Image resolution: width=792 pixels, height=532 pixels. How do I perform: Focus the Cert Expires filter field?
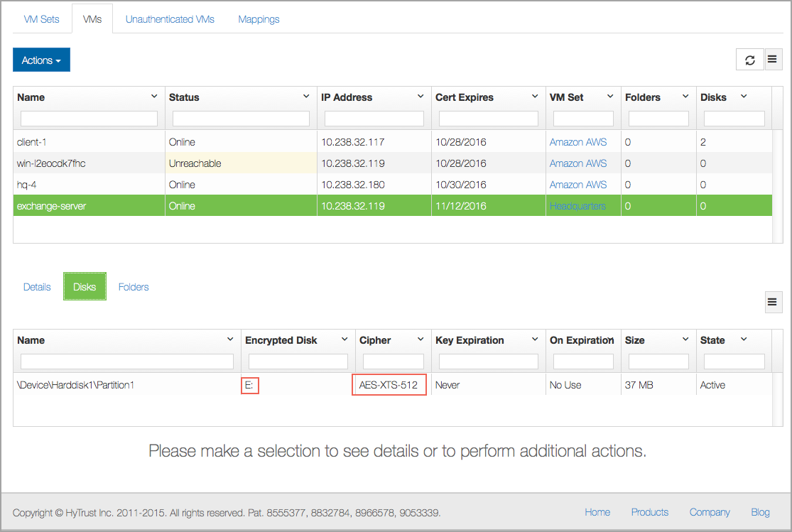(x=489, y=119)
